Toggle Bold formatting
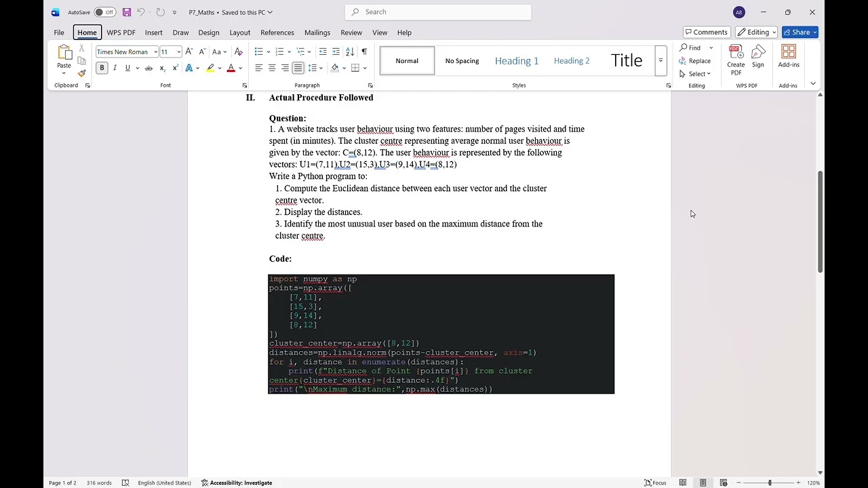Image resolution: width=868 pixels, height=488 pixels. pyautogui.click(x=102, y=68)
